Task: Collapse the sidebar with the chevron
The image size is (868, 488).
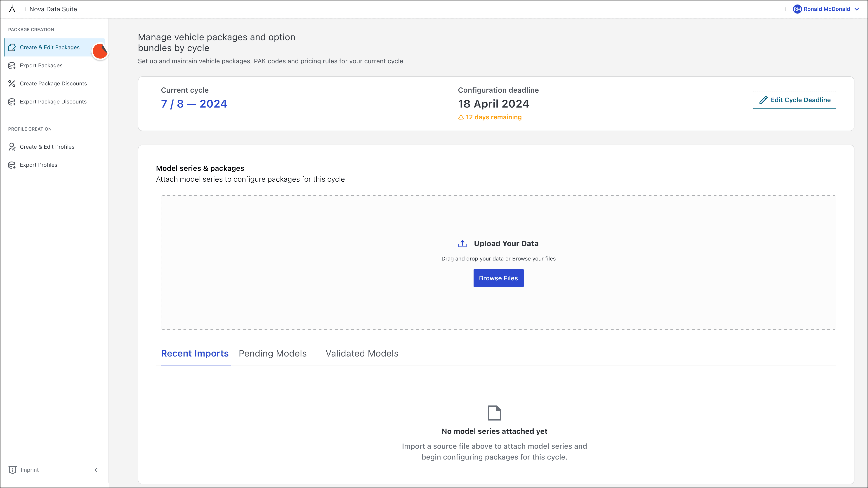Action: pyautogui.click(x=96, y=470)
